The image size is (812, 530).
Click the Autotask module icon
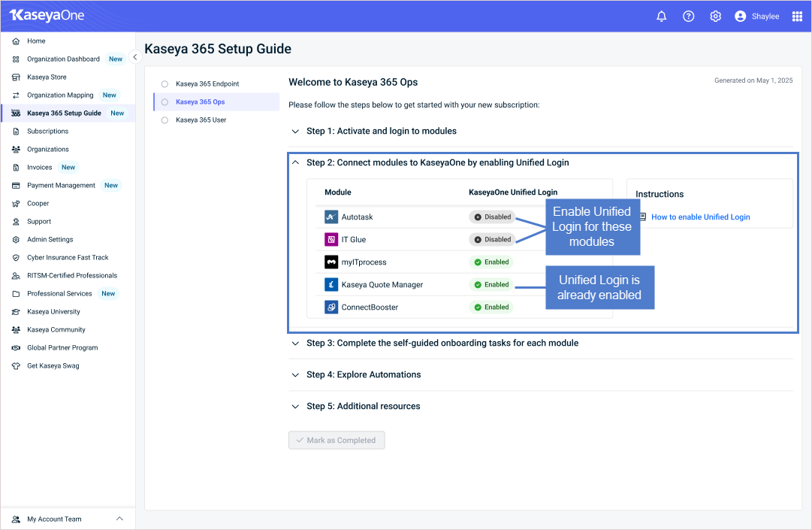(331, 217)
